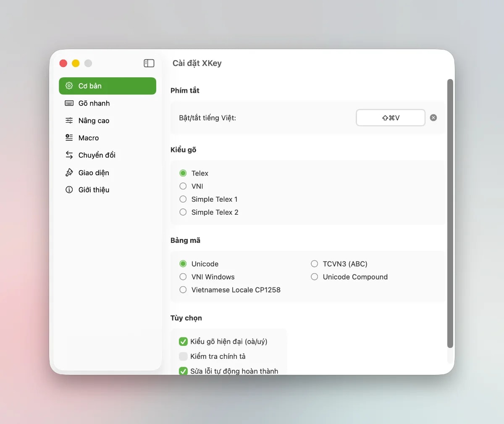Screen dimensions: 504x424
Task: Enable the Kiểm tra chính tả checkbox
Action: [x=183, y=356]
